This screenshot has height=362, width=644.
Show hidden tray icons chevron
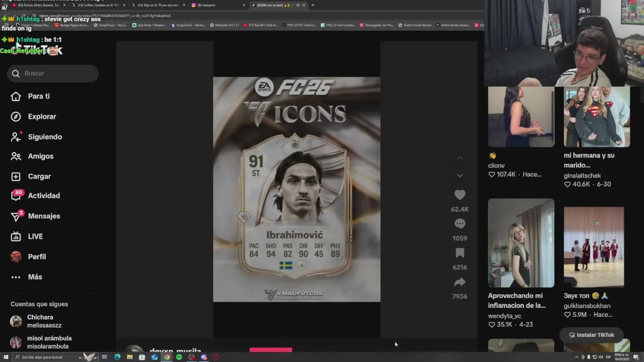(577, 357)
